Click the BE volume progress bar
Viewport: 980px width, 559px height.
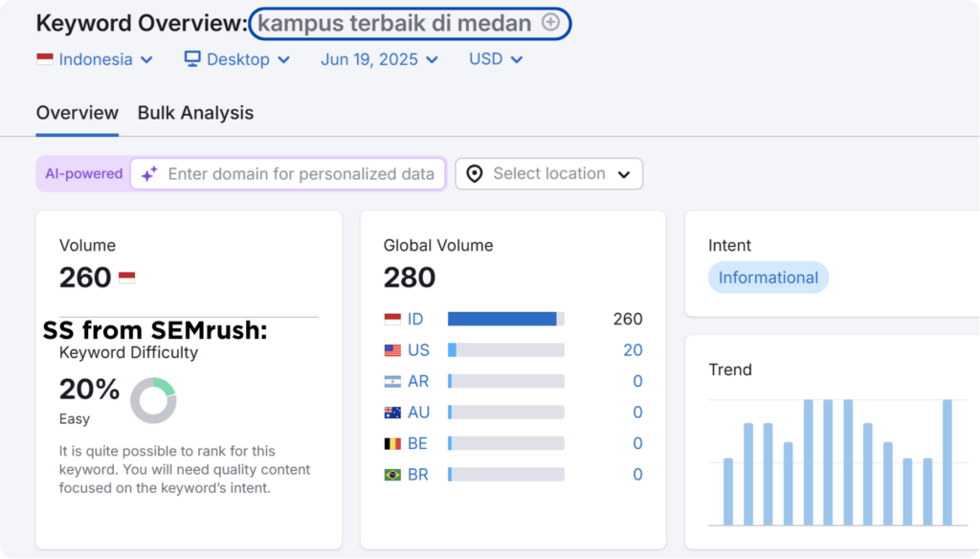[x=506, y=443]
